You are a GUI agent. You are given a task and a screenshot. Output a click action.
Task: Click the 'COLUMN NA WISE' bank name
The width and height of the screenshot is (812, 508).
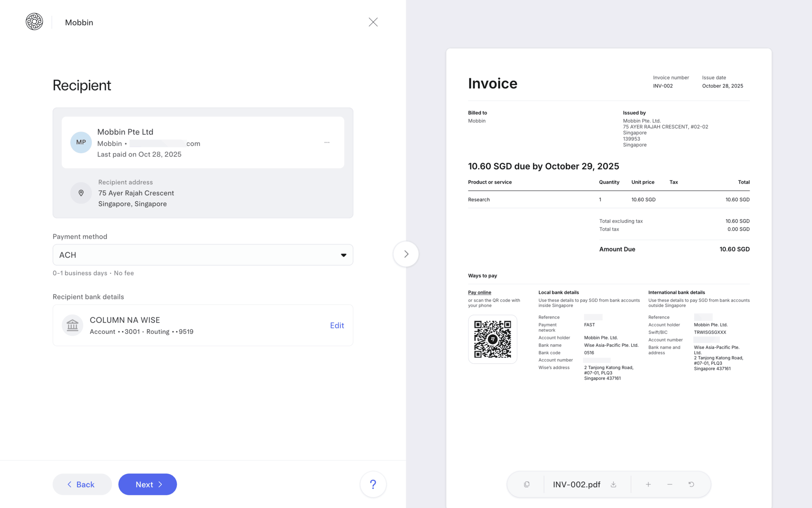coord(125,320)
